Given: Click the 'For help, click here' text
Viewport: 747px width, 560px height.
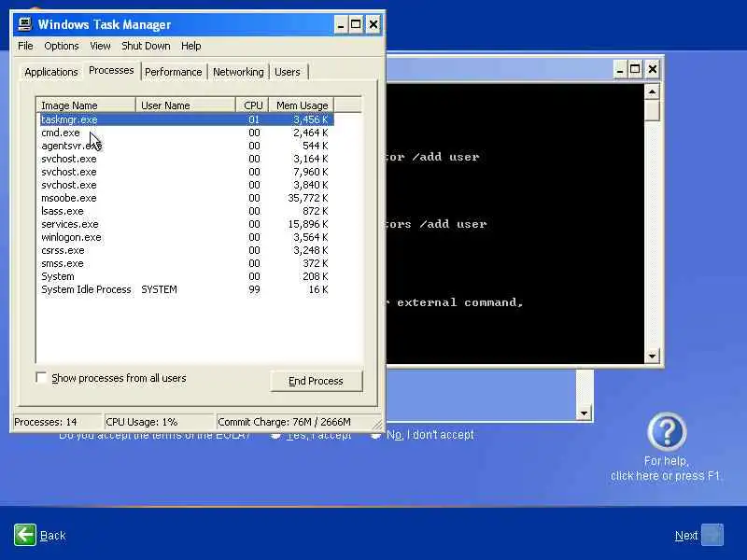Looking at the screenshot, I should [666, 469].
